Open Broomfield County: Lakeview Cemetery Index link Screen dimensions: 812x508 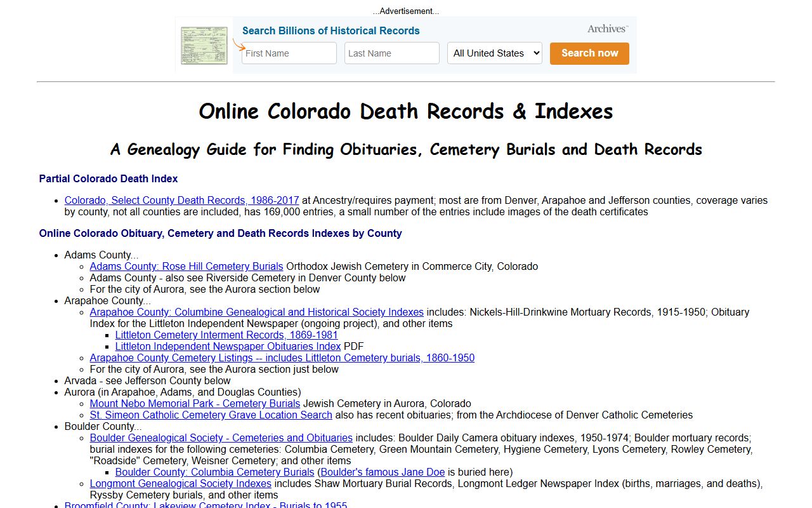pyautogui.click(x=206, y=504)
